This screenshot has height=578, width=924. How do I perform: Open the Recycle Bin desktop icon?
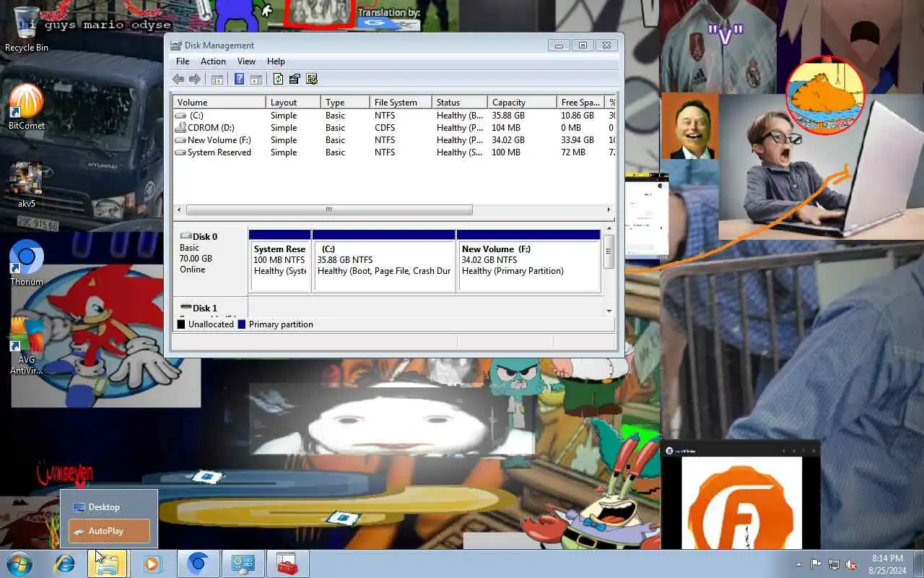[x=27, y=30]
